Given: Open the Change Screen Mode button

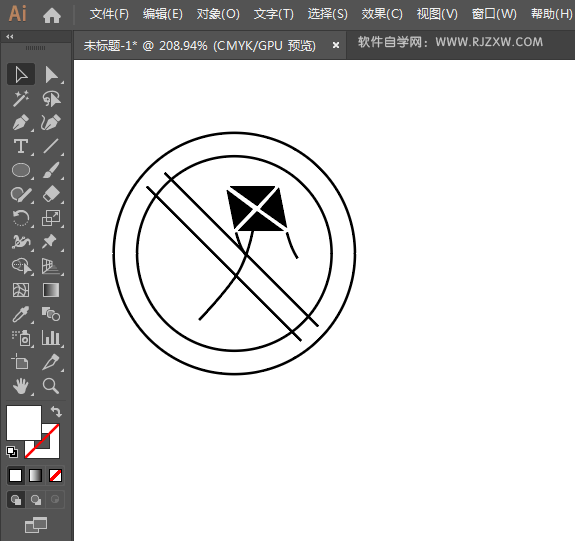Looking at the screenshot, I should tap(36, 525).
